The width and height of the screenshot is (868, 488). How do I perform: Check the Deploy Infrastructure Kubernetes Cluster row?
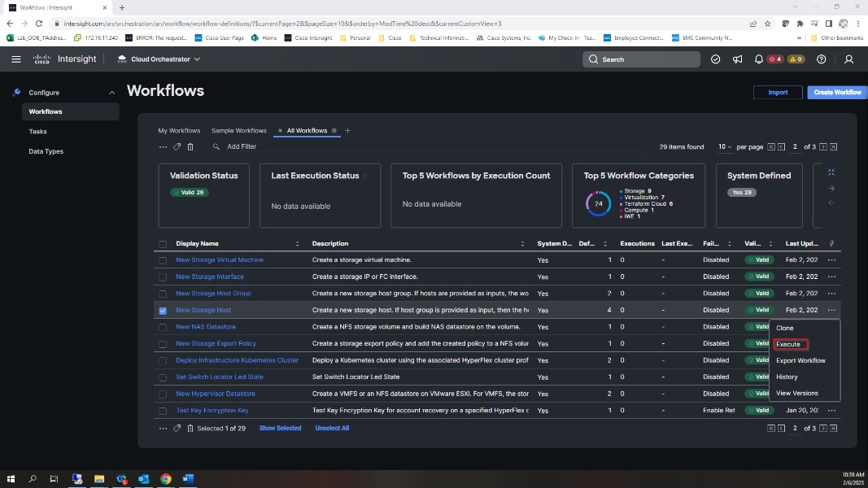[163, 361]
